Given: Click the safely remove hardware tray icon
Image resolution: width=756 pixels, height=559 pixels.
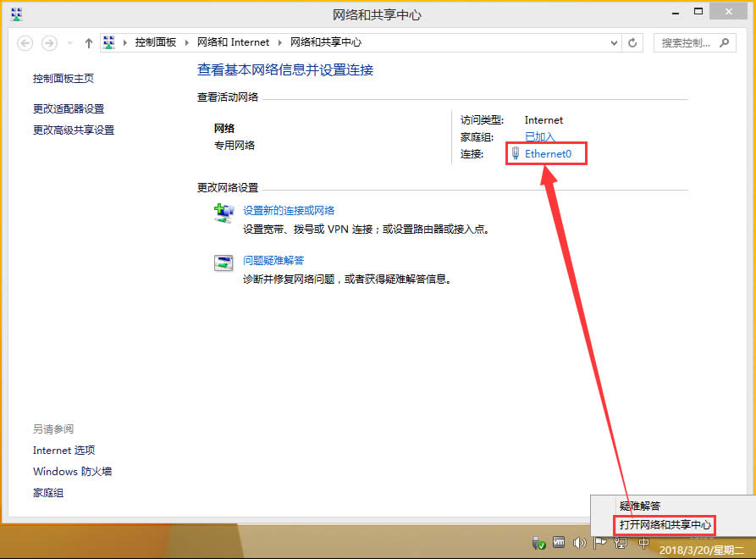Looking at the screenshot, I should coord(538,542).
